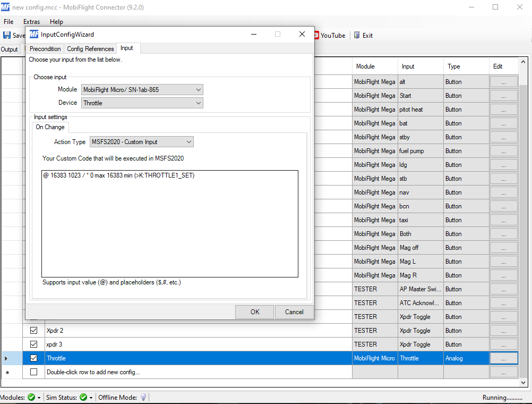The width and height of the screenshot is (532, 404).
Task: Click the grid scrollbar up arrow
Action: (x=523, y=62)
